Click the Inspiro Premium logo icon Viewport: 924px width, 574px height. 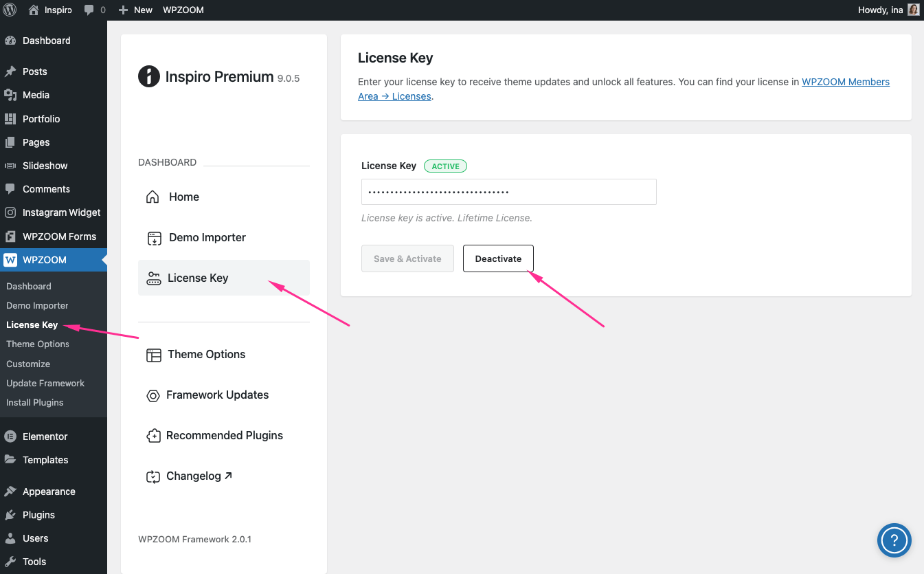(149, 76)
